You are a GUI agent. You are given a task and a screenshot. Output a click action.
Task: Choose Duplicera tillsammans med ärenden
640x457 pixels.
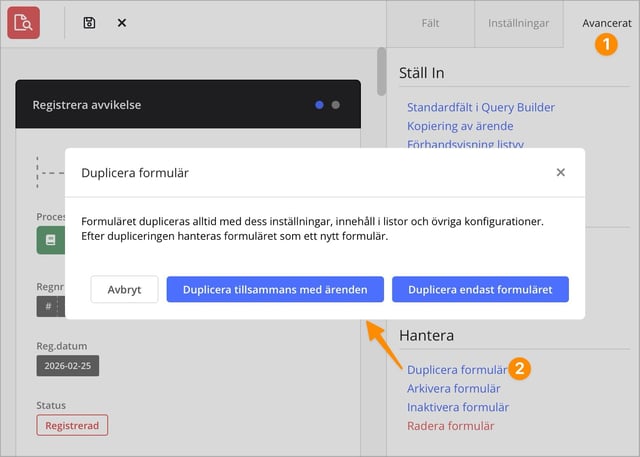(275, 289)
